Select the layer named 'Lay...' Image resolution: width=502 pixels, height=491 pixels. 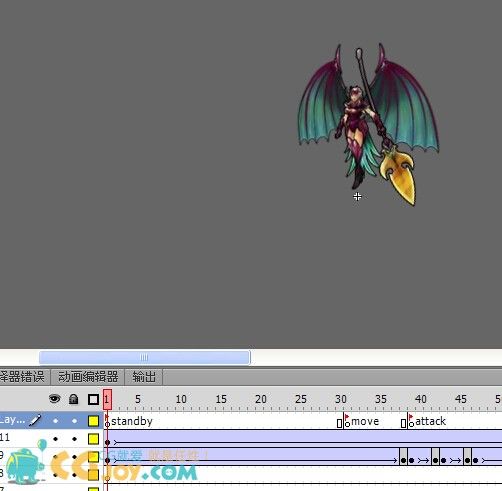point(12,420)
